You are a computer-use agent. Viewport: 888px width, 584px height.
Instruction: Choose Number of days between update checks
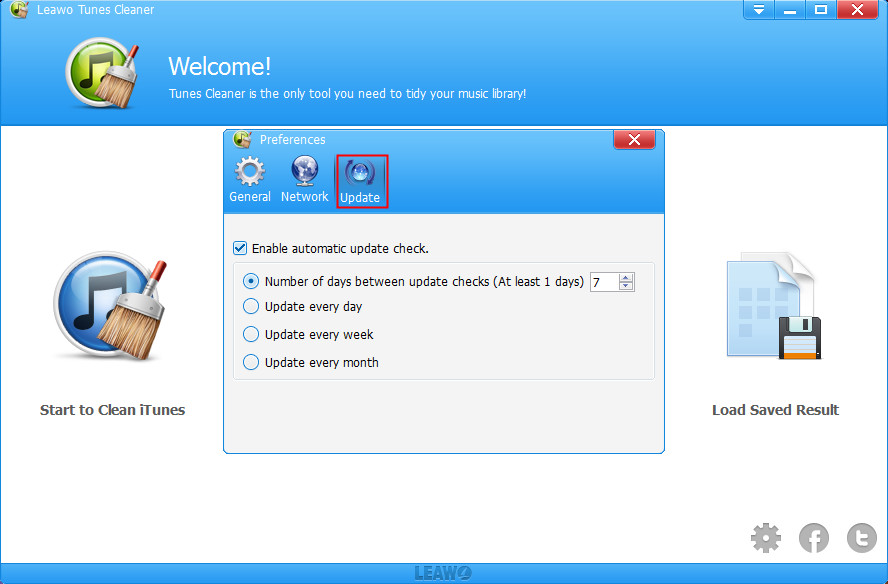point(251,282)
